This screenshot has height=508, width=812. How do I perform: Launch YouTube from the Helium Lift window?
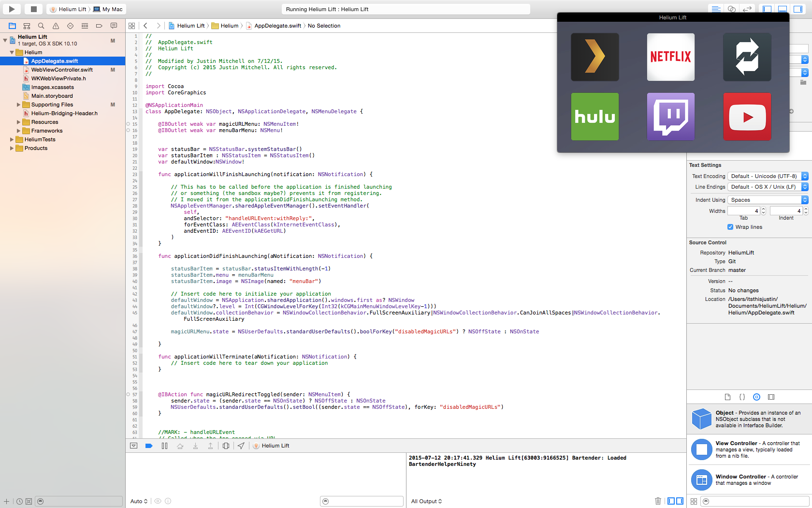click(x=747, y=117)
